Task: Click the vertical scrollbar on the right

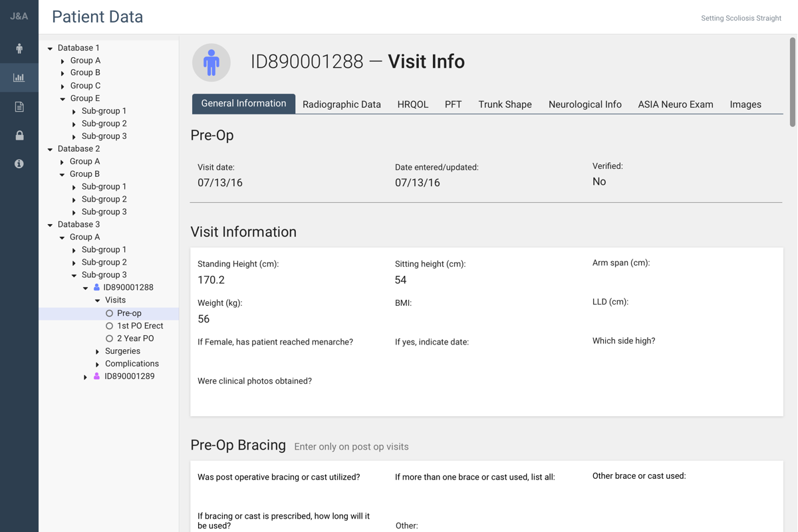Action: coord(793,82)
